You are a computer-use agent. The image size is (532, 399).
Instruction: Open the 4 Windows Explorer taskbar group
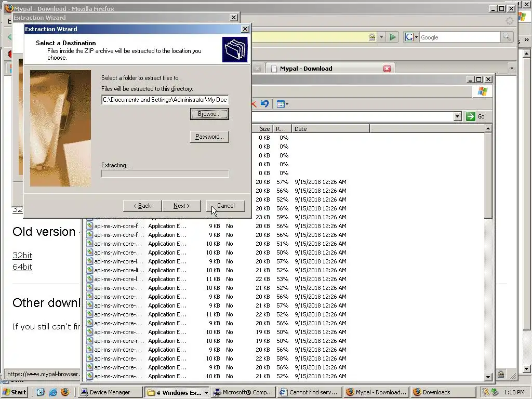(x=177, y=392)
